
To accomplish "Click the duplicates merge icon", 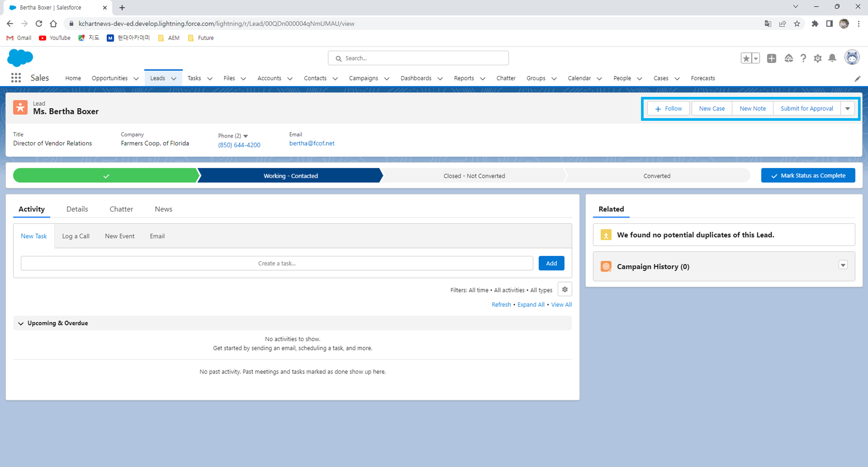I will [x=606, y=235].
